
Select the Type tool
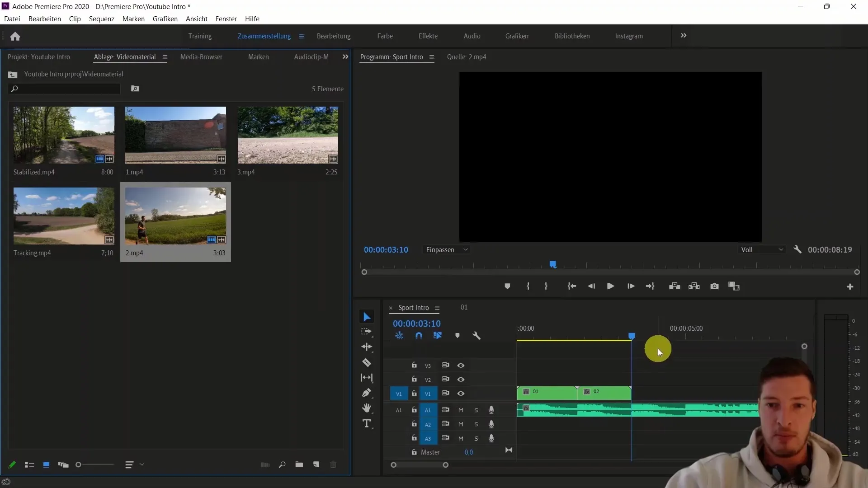(367, 423)
